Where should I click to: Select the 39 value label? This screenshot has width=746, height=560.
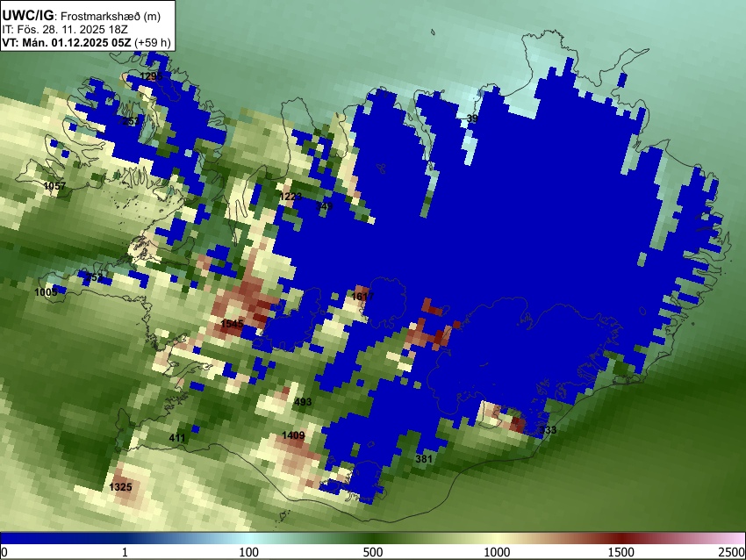472,118
